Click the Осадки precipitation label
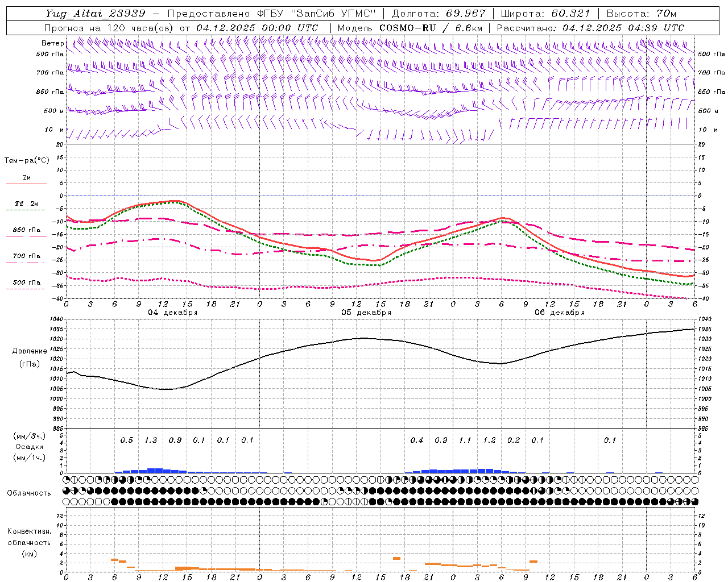 coord(29,447)
